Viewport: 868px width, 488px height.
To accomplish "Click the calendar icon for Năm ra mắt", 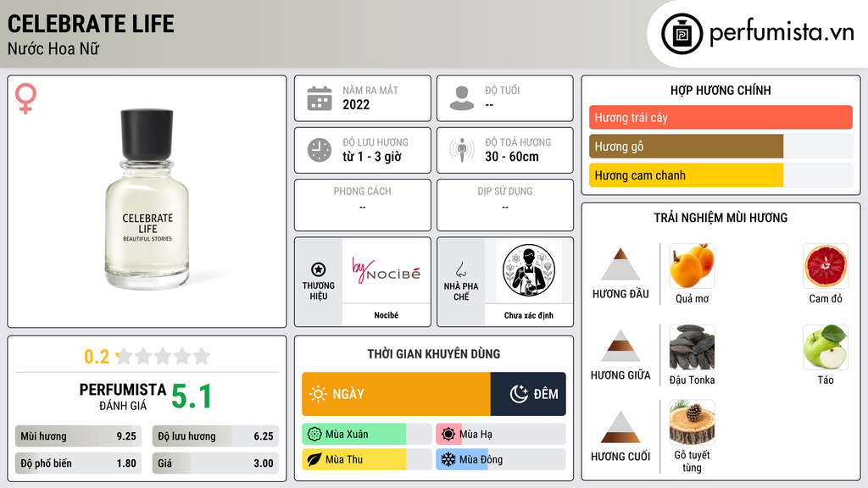I will click(x=320, y=98).
